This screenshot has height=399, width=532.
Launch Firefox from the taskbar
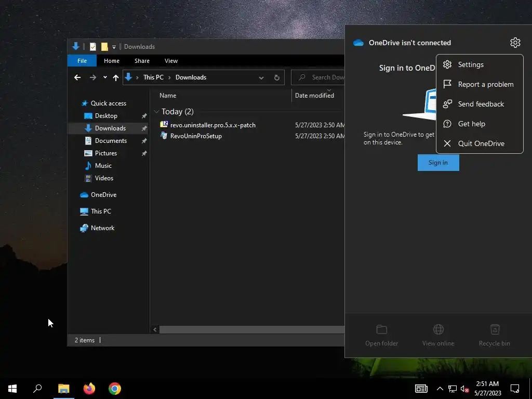89,389
